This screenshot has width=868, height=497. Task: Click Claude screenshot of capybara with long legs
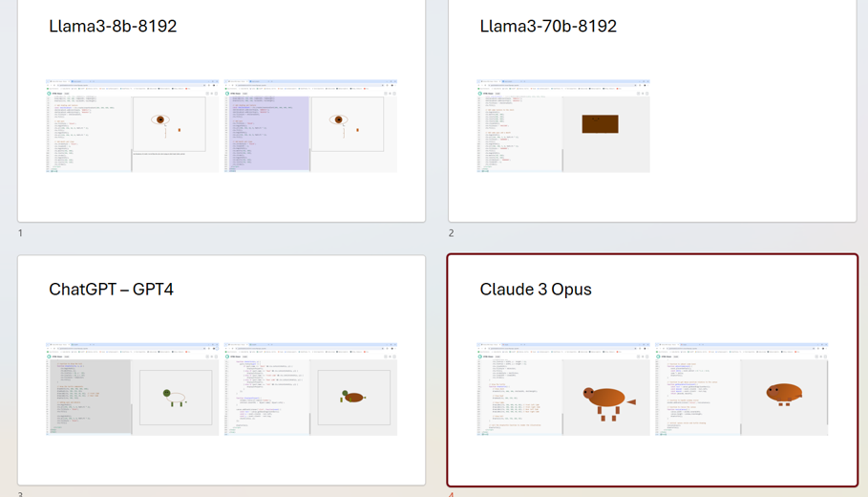(563, 389)
